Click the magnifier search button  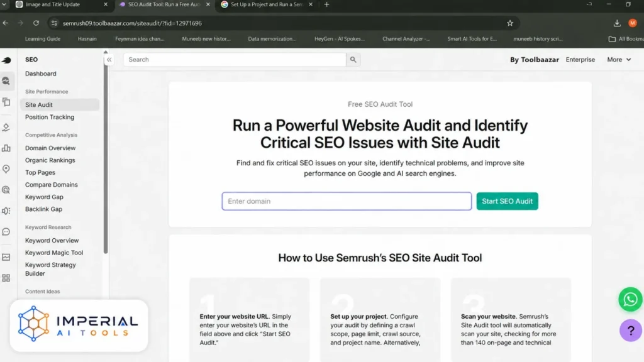pyautogui.click(x=353, y=60)
